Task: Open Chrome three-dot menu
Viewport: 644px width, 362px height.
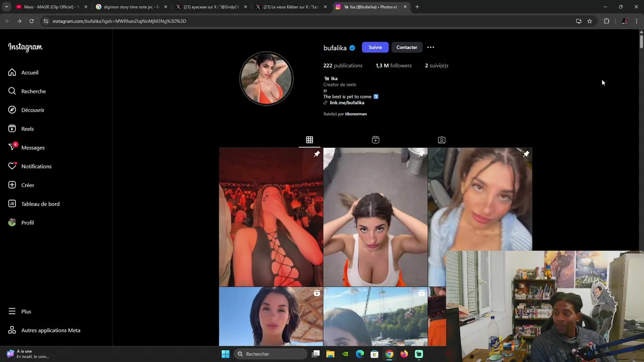Action: click(x=637, y=21)
